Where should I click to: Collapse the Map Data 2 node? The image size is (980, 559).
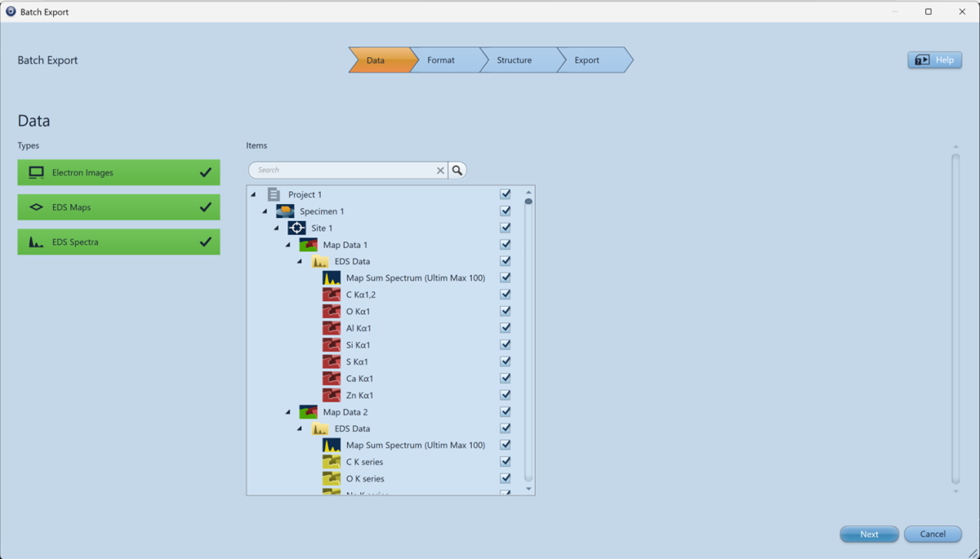pyautogui.click(x=287, y=412)
